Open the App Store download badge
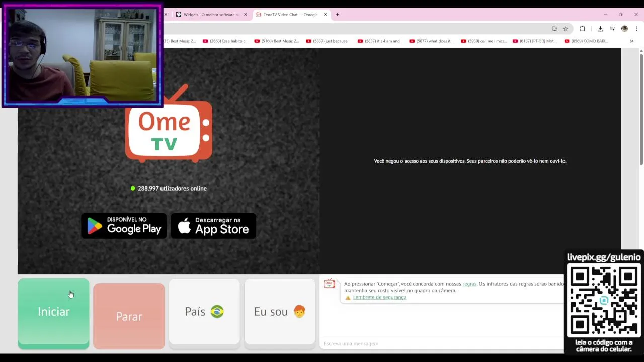644x362 pixels. coord(213,226)
